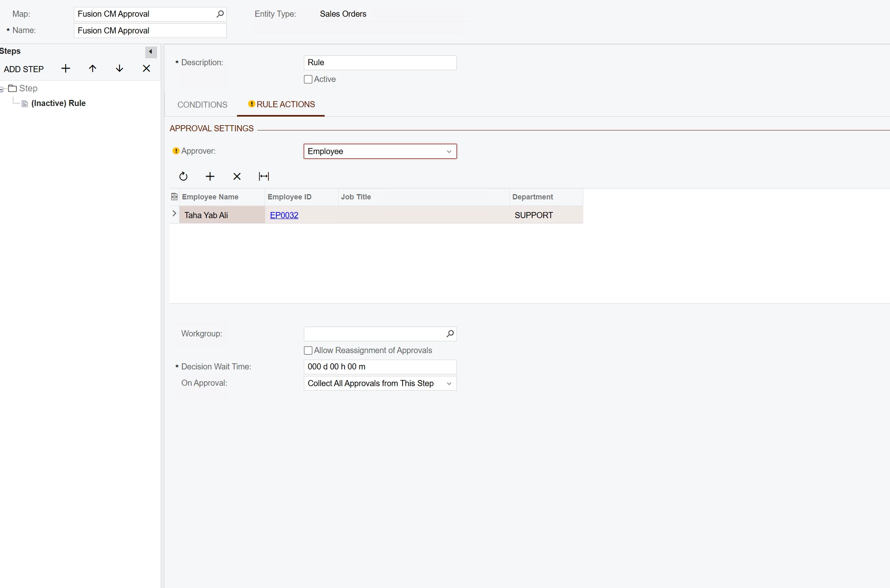Collapse the Steps panel arrow
This screenshot has height=588, width=890.
click(151, 52)
